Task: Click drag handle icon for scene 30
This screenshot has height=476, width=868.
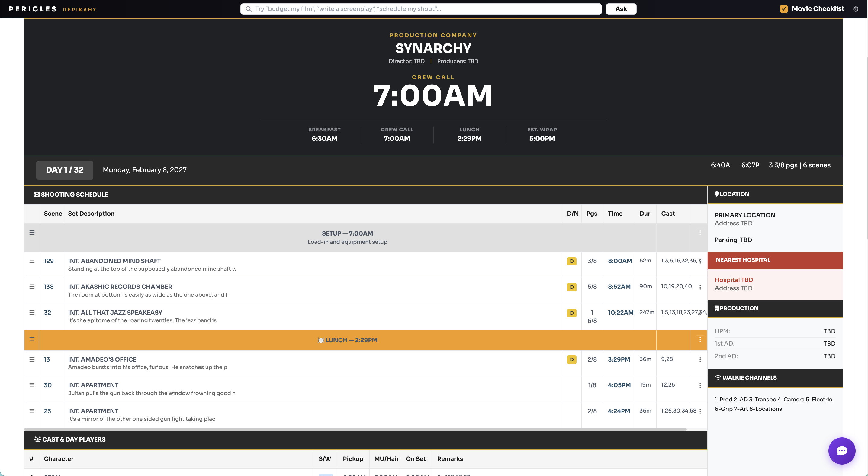Action: pyautogui.click(x=32, y=385)
